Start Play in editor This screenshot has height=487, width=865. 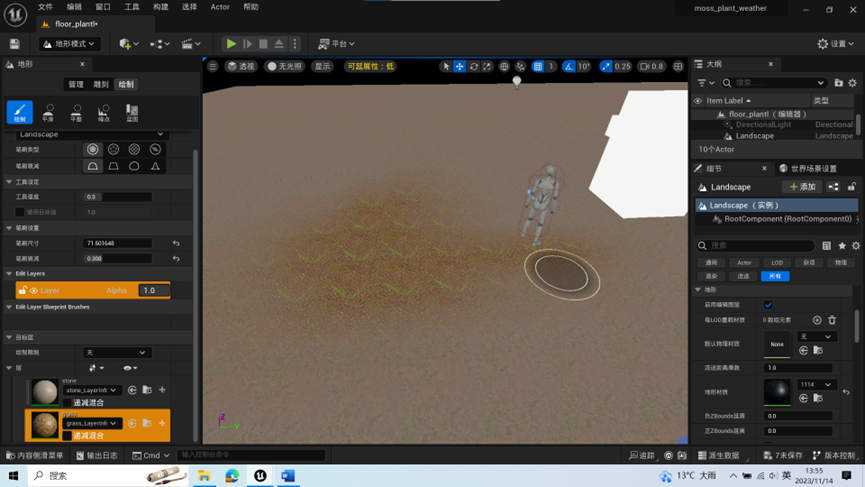pos(231,44)
